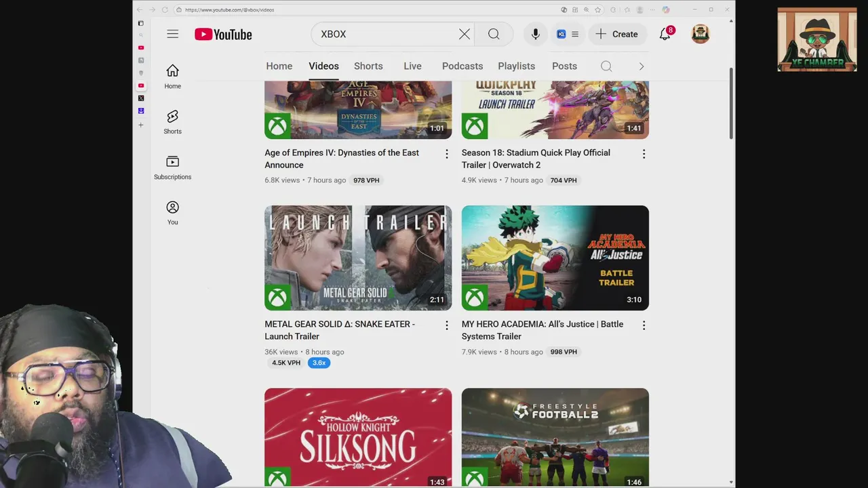The width and height of the screenshot is (868, 488).
Task: Open more options for Overwatch 2 video
Action: coord(644,154)
